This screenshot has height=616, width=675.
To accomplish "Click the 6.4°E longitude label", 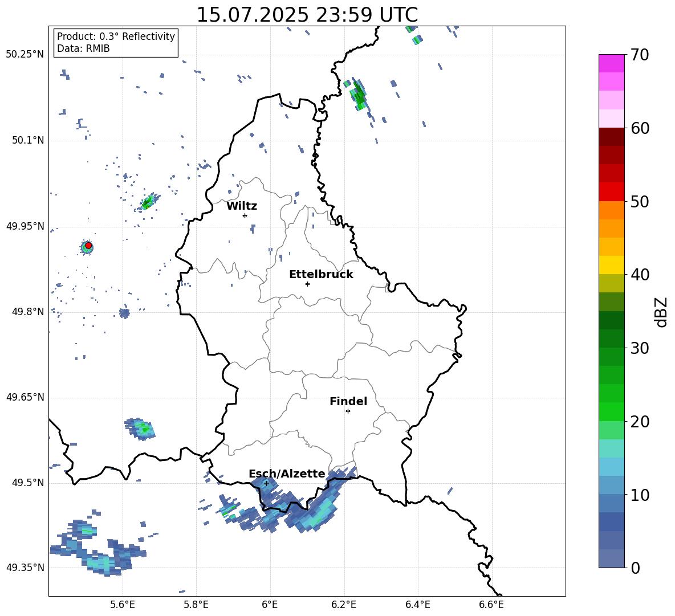I will (x=417, y=605).
